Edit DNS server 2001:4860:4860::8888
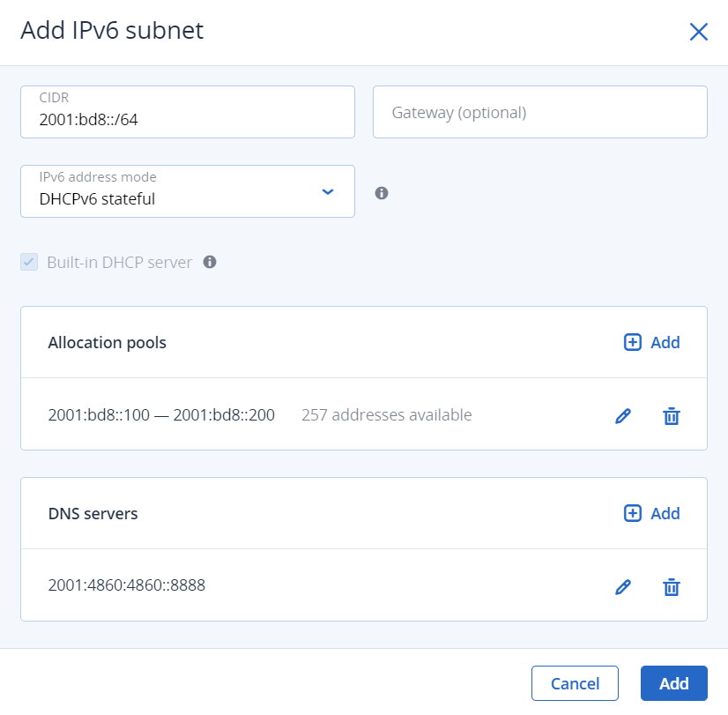 click(623, 587)
